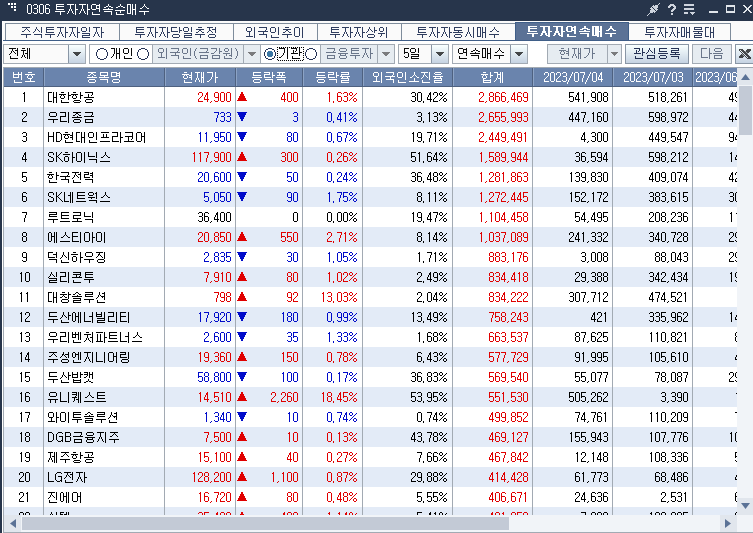Select the LG전자 stock name
Screen dimensions: 753x533
point(67,478)
